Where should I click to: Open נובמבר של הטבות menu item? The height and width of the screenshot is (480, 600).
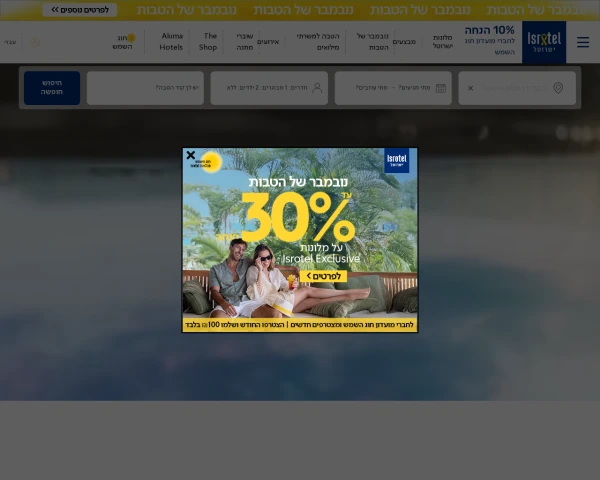point(373,42)
